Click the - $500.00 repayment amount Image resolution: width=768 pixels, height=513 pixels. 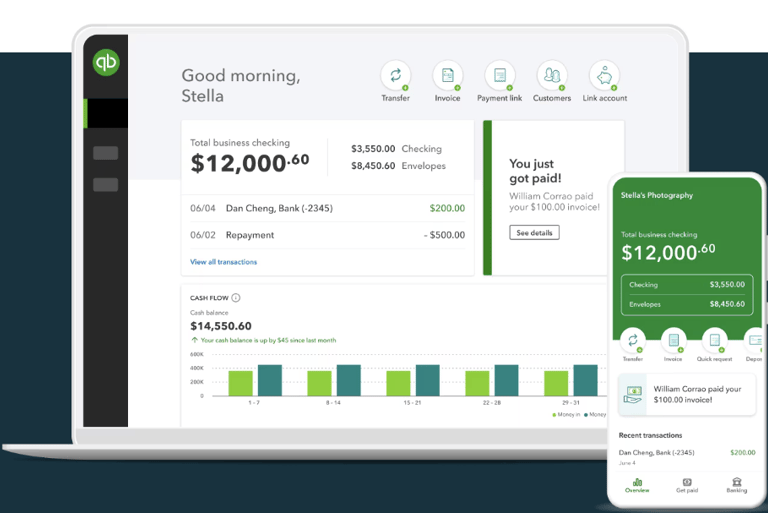pos(444,235)
